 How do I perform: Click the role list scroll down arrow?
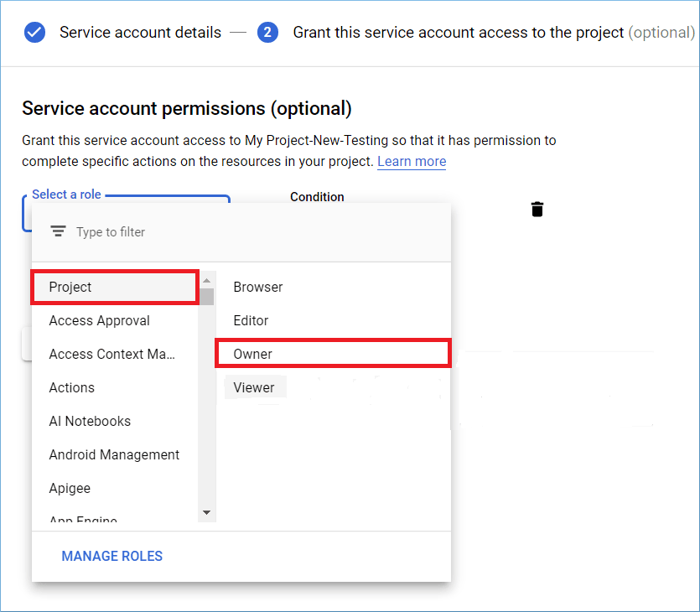tap(206, 512)
